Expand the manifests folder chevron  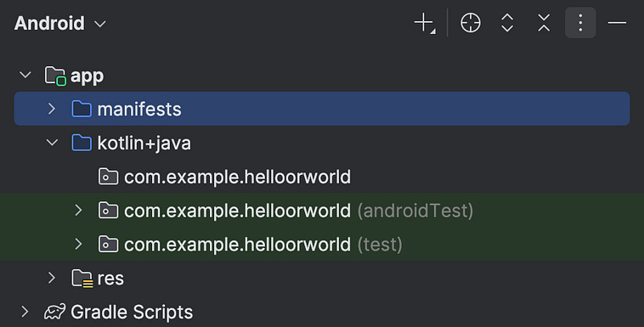click(x=52, y=109)
